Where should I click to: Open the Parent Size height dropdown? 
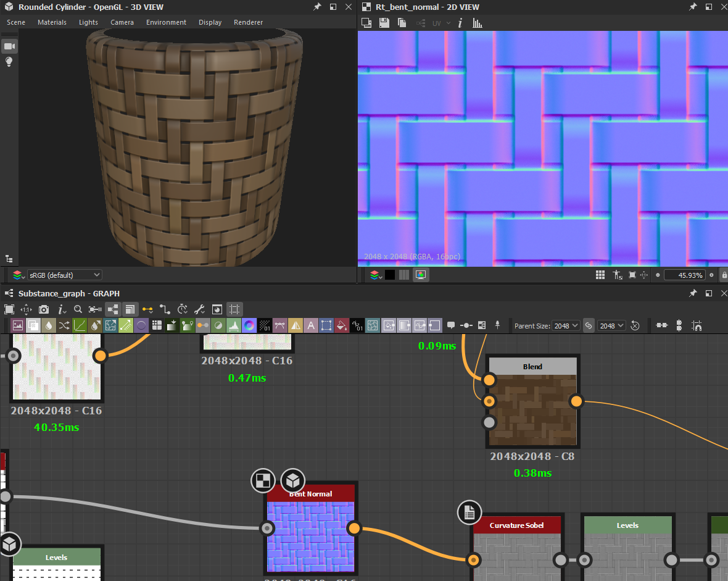(612, 325)
